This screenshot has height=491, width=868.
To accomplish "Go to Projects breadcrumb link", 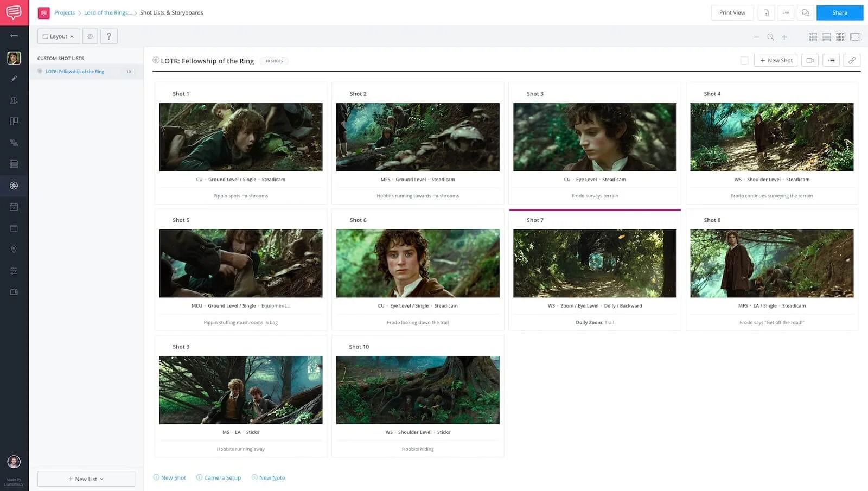I will point(65,12).
